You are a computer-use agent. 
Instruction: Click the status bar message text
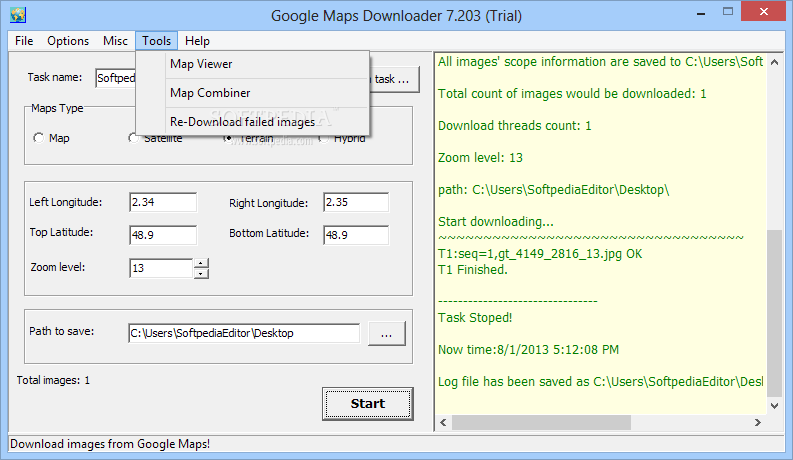click(110, 444)
